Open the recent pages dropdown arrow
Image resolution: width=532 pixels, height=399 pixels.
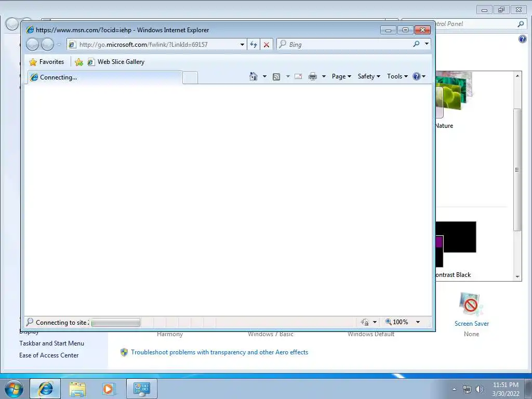pyautogui.click(x=59, y=44)
